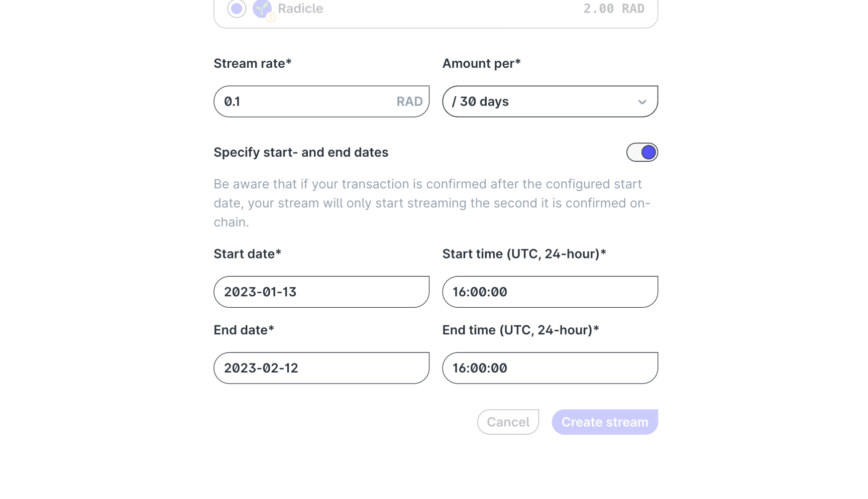
Task: Toggle off Specify start- and end dates
Action: click(642, 152)
